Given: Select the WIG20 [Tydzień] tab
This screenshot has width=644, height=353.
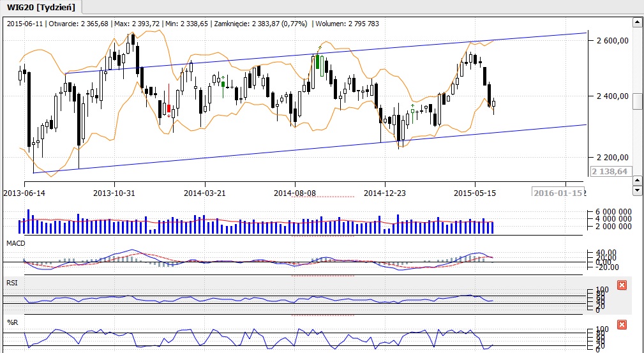Looking at the screenshot, I should click(41, 7).
